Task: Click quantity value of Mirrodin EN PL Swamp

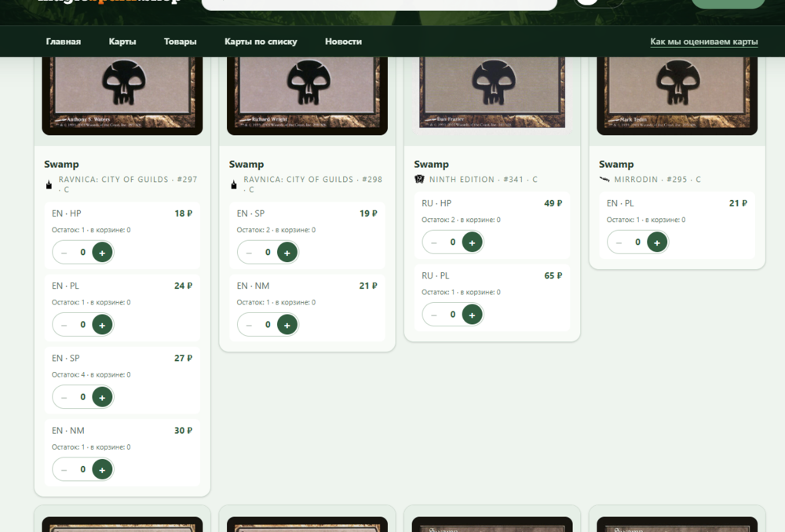Action: pyautogui.click(x=637, y=242)
